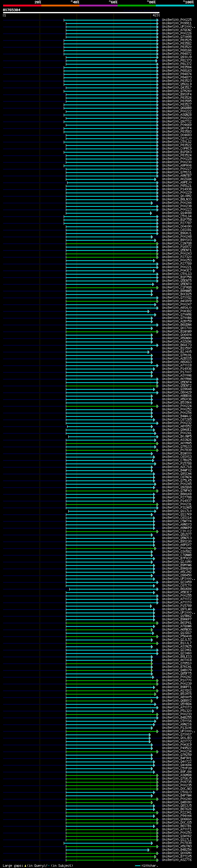The width and height of the screenshot is (197, 868).
Task: Select the UniRef100_P04669 label
Action: pyautogui.click(x=177, y=125)
